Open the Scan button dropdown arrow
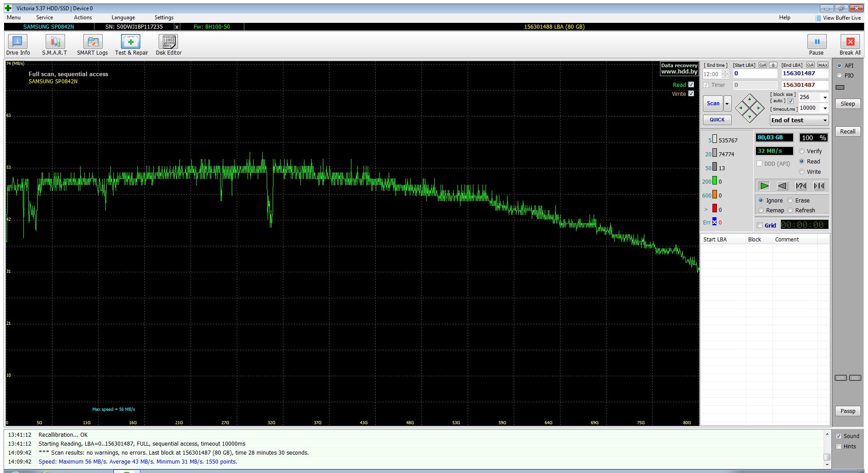Viewport: 868px width, 473px height. [727, 103]
